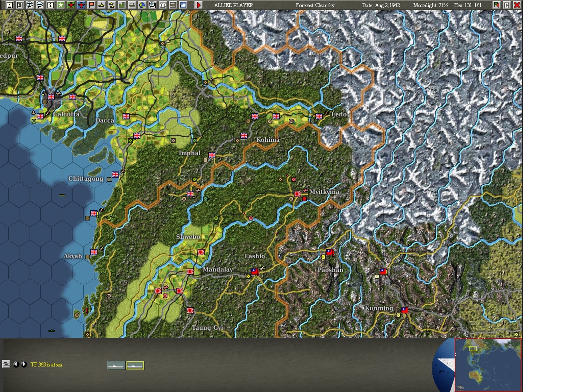588x392 pixels.
Task: Click the crosshair target toolbar icon
Action: 152,5
